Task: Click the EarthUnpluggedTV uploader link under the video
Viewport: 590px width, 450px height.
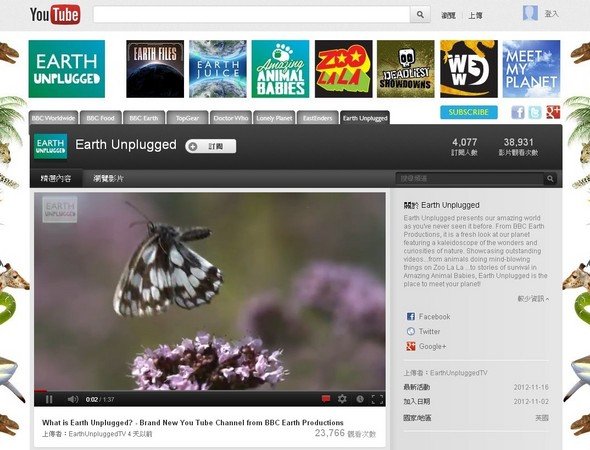Action: pyautogui.click(x=97, y=434)
